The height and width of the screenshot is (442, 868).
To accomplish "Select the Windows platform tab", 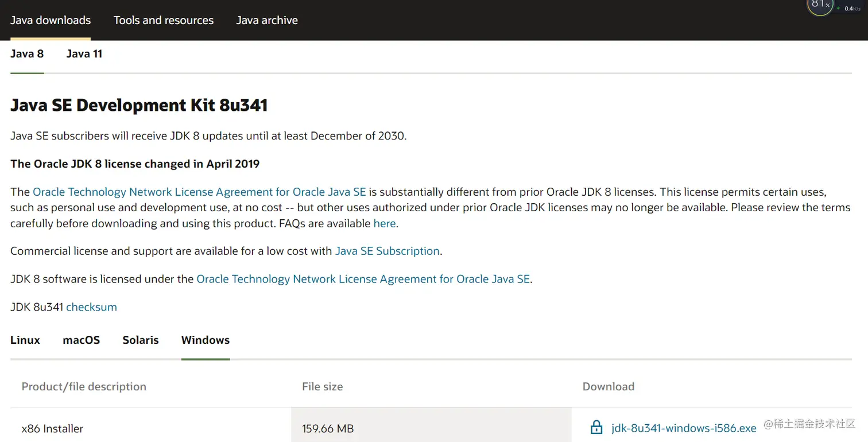I will coord(206,340).
